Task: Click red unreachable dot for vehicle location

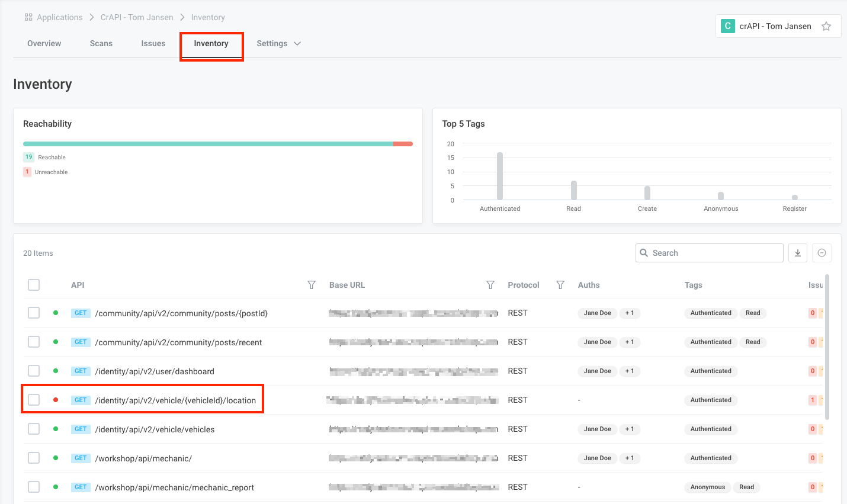Action: 56,400
